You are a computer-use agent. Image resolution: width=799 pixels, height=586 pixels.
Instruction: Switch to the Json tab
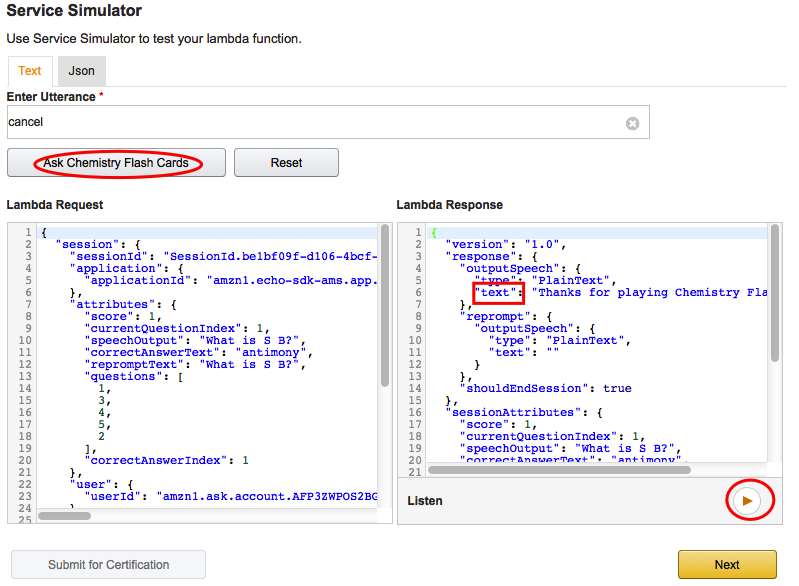tap(82, 71)
